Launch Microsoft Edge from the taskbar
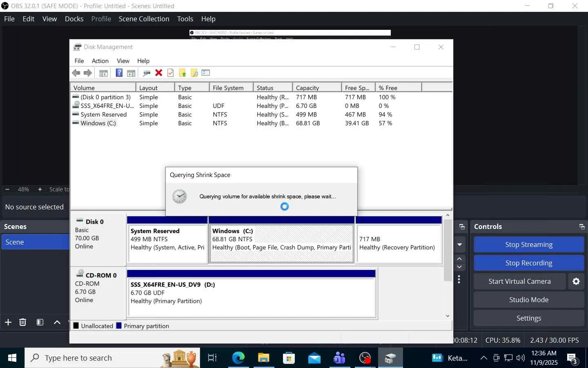 pos(238,358)
